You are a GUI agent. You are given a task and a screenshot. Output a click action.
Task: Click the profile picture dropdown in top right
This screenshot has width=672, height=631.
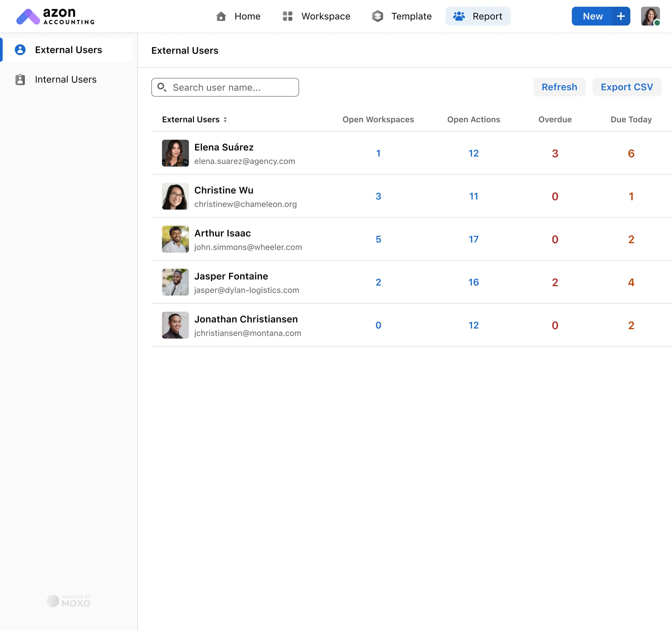tap(650, 16)
